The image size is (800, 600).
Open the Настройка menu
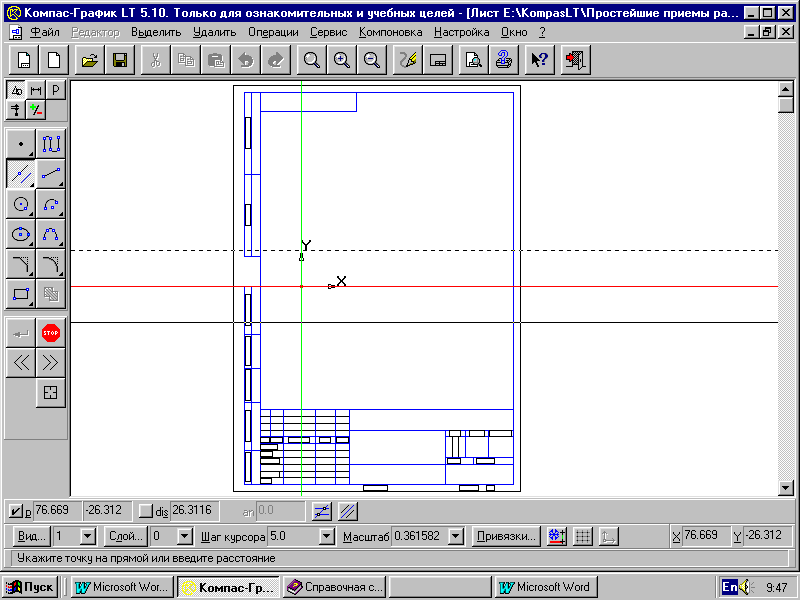click(x=461, y=32)
